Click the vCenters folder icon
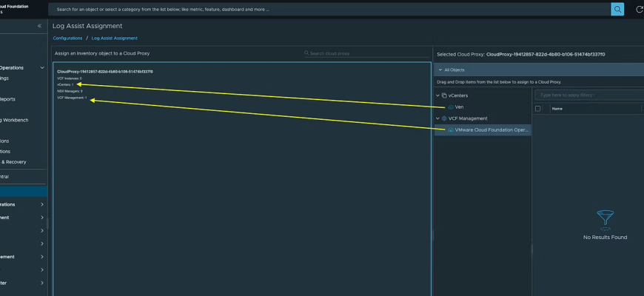The height and width of the screenshot is (296, 644). coord(444,95)
